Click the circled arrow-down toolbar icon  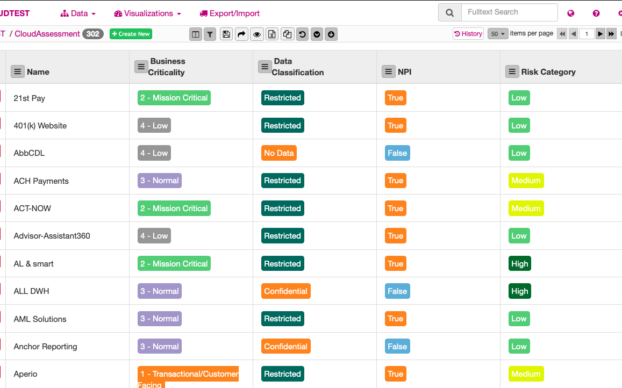tap(331, 34)
